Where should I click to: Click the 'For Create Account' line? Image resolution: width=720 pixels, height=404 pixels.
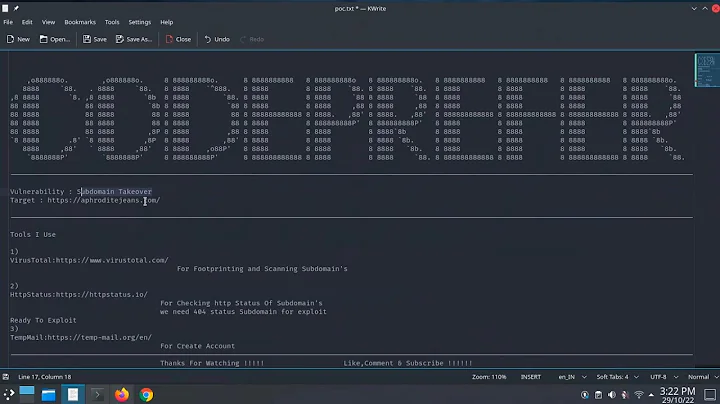click(x=197, y=346)
